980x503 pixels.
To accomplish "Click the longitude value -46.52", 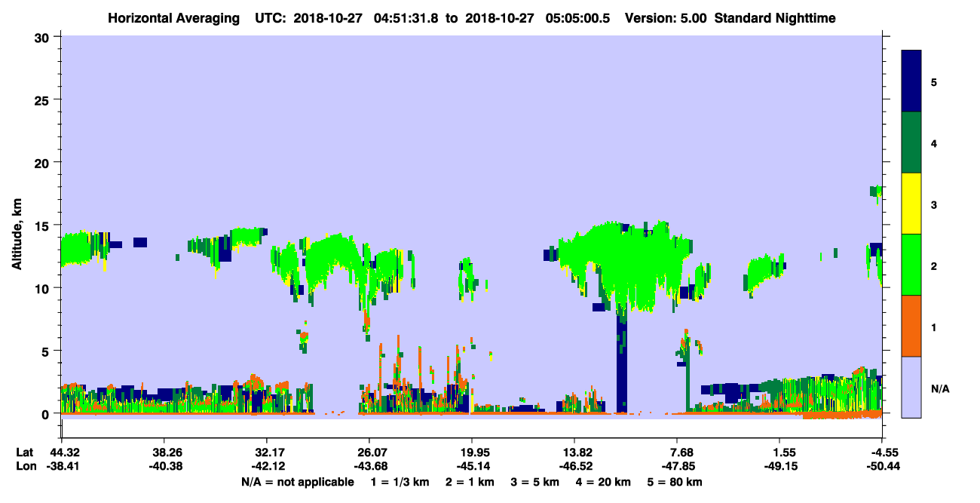I will 574,466.
